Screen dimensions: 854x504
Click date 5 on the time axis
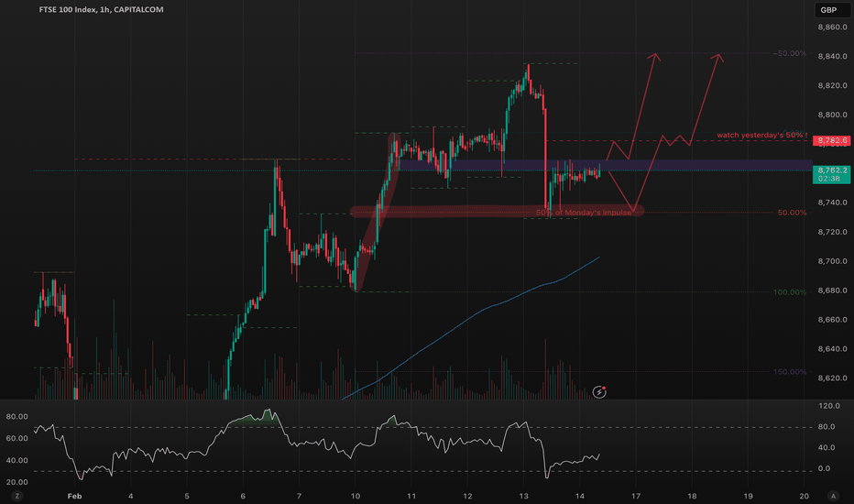(187, 496)
